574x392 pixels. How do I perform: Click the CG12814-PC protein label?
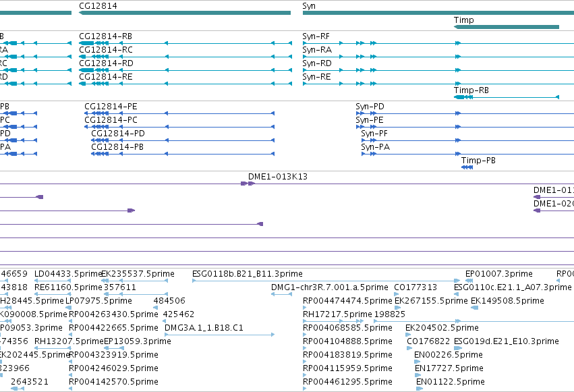[111, 120]
